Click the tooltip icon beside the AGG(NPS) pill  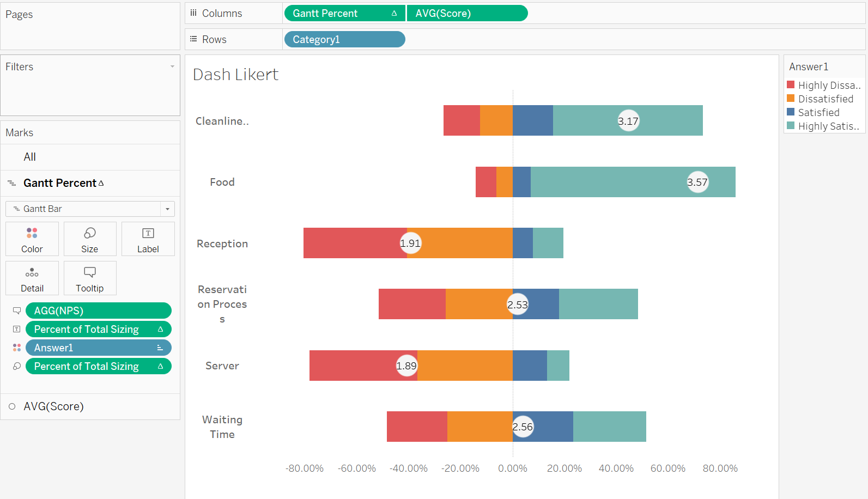pos(16,310)
